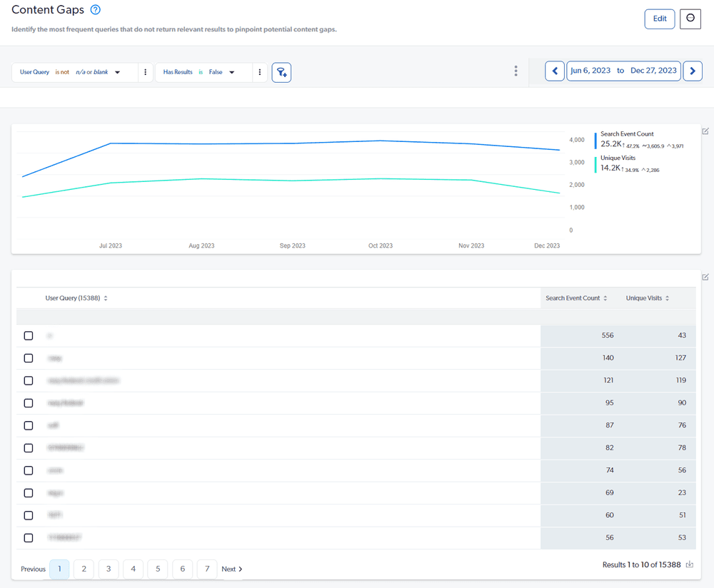
Task: Click Unique Visits legend bar
Action: click(595, 164)
